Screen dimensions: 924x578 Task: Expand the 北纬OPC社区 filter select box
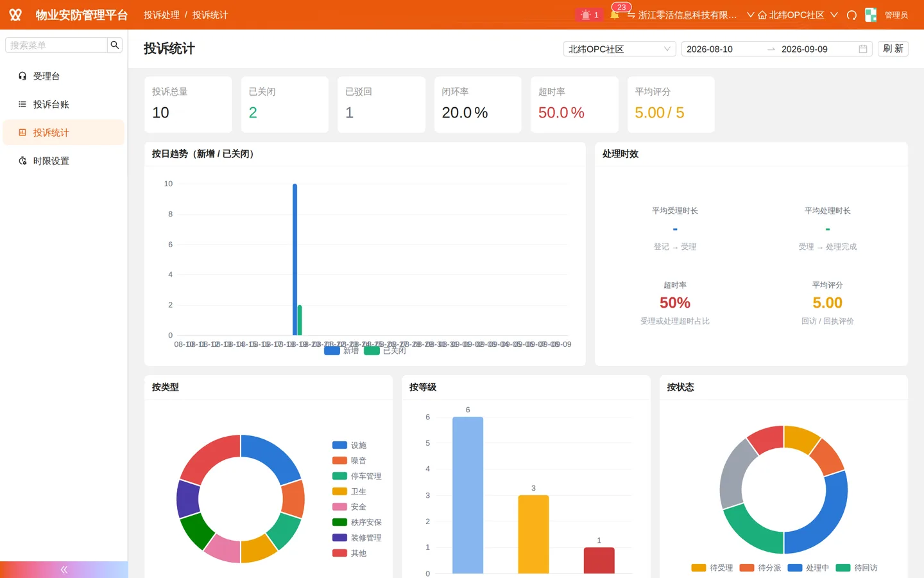tap(619, 49)
